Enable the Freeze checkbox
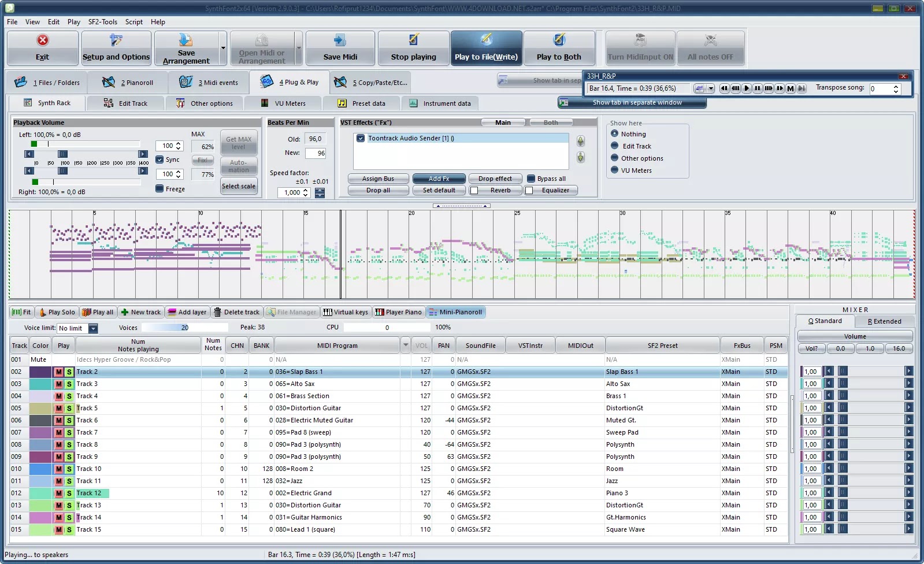The width and height of the screenshot is (924, 564). [159, 188]
